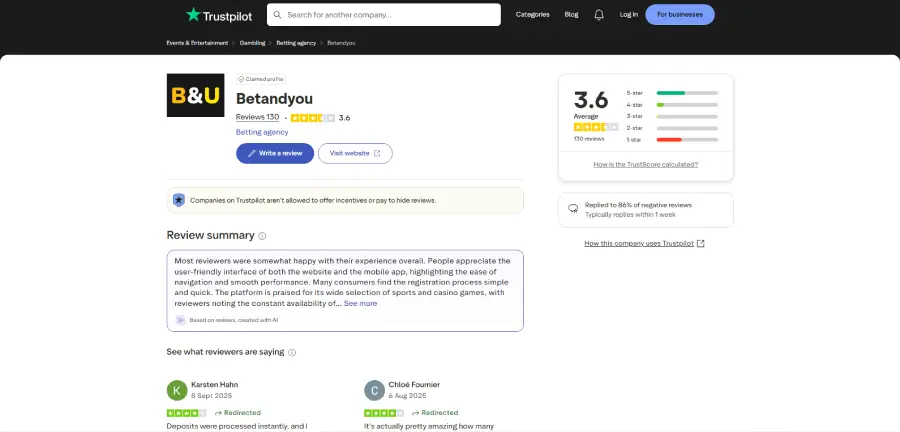Click the AI sparkle icon in summary
The image size is (900, 432).
point(180,320)
